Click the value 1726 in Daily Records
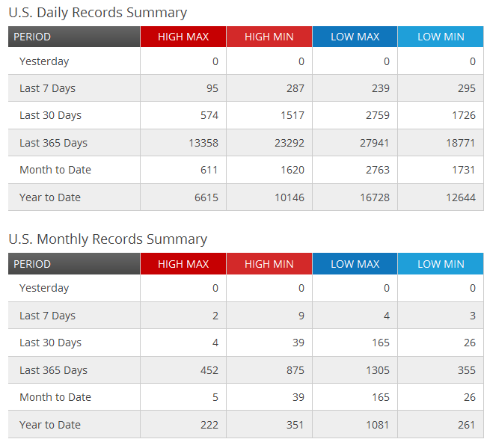Screen dimensions: 484x448 pos(464,115)
